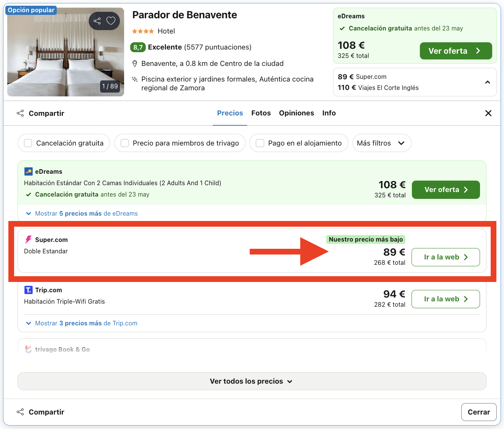Click the Trip.com provider logo

tap(28, 290)
